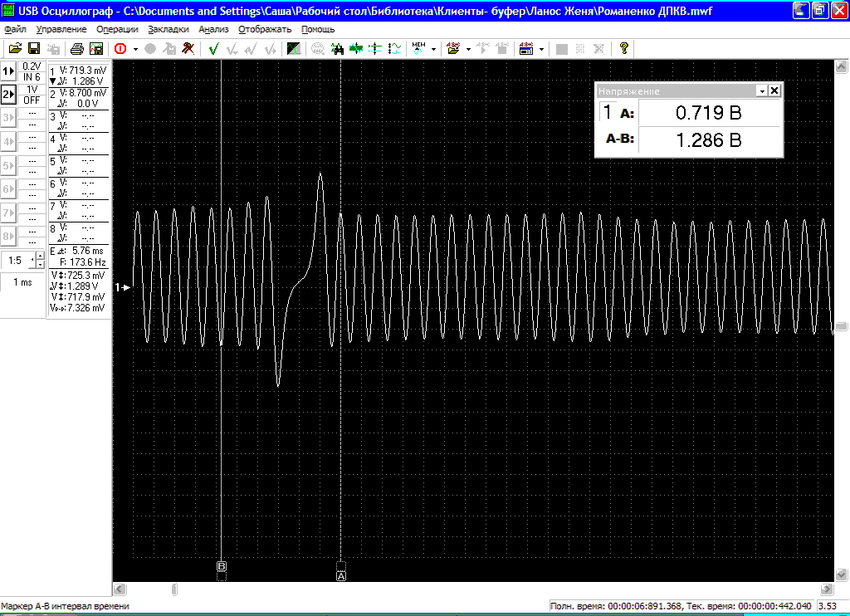Click channel 1 input label IN 6
The width and height of the screenshot is (850, 616).
(x=32, y=77)
